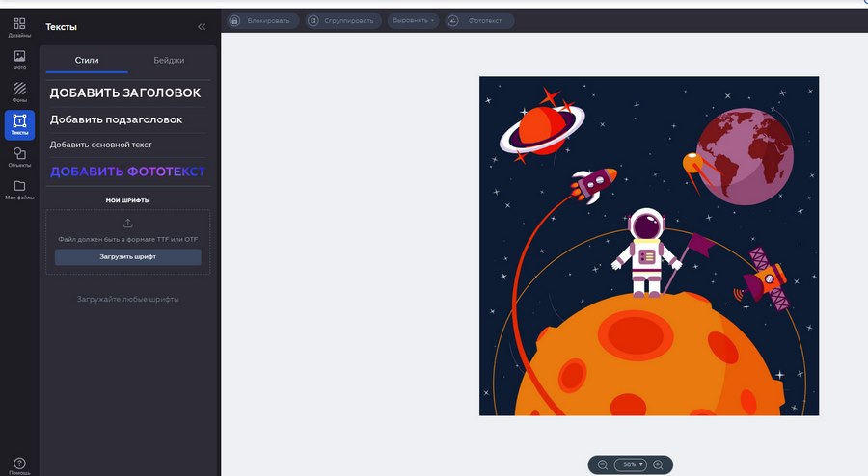Open the Выровнять dropdown
This screenshot has height=476, width=868.
[x=413, y=21]
